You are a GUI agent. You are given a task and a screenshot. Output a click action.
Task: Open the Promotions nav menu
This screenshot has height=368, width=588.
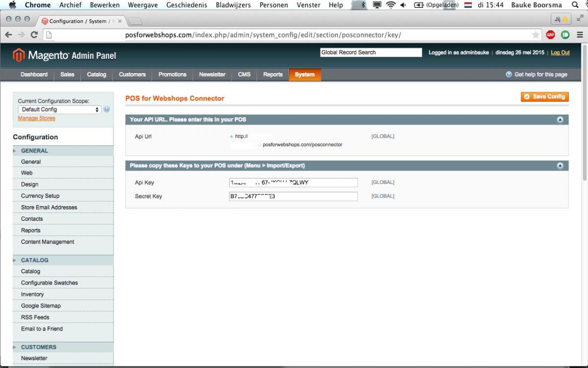[172, 75]
